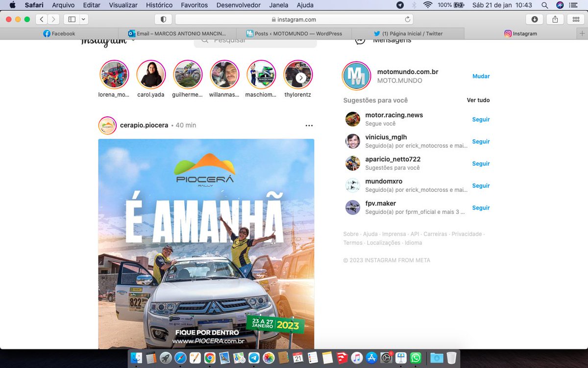The width and height of the screenshot is (588, 368).
Task: Toggle Safari sidebar button
Action: click(72, 19)
